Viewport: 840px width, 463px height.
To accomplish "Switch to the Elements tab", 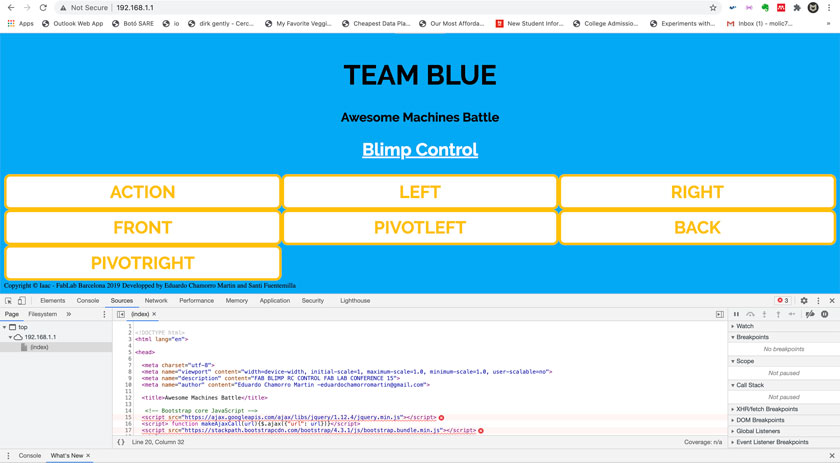I will point(52,301).
